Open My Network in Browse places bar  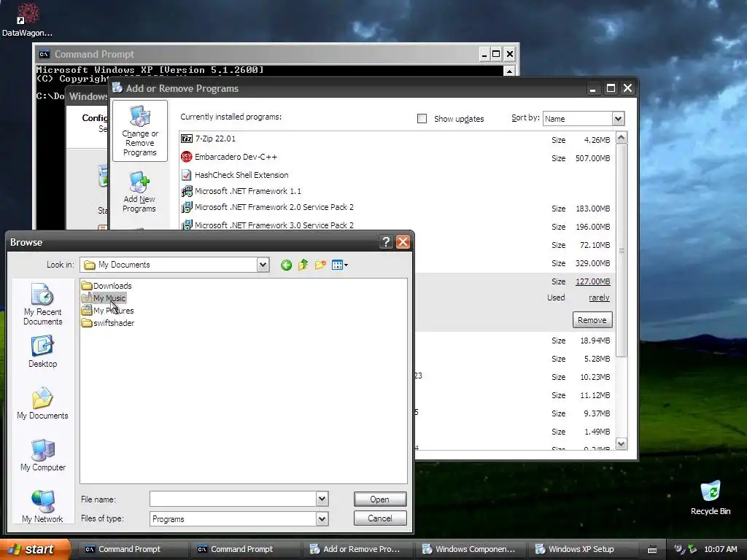pyautogui.click(x=43, y=507)
